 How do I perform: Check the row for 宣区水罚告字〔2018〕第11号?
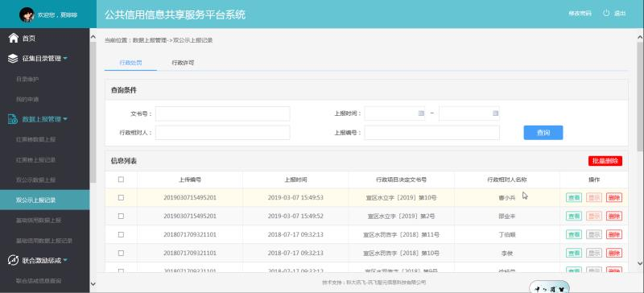point(121,235)
